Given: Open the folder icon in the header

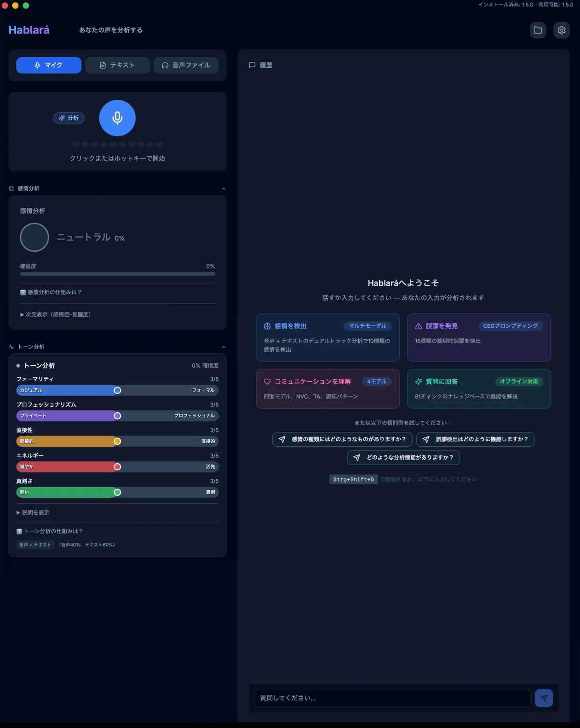Looking at the screenshot, I should point(538,30).
